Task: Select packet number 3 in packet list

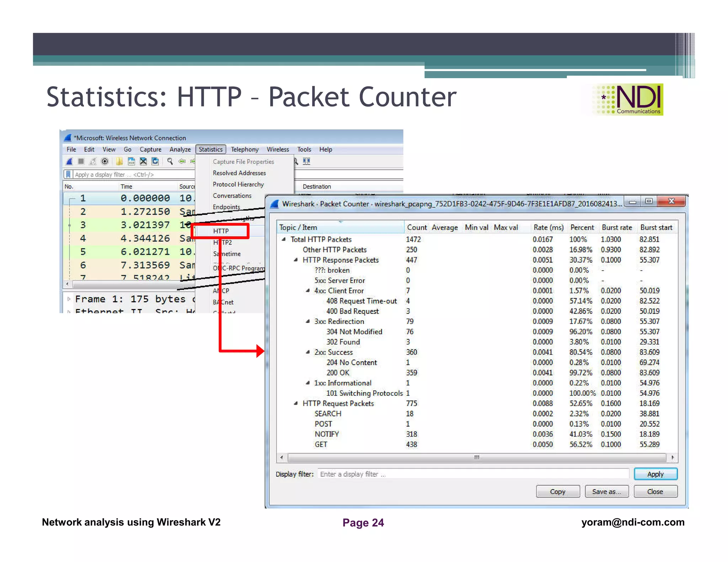Action: click(x=129, y=225)
